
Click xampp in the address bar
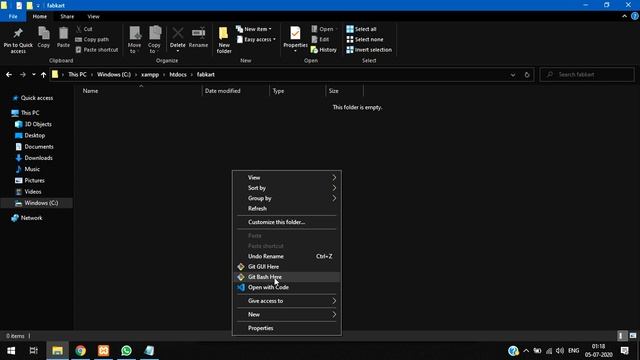point(150,75)
